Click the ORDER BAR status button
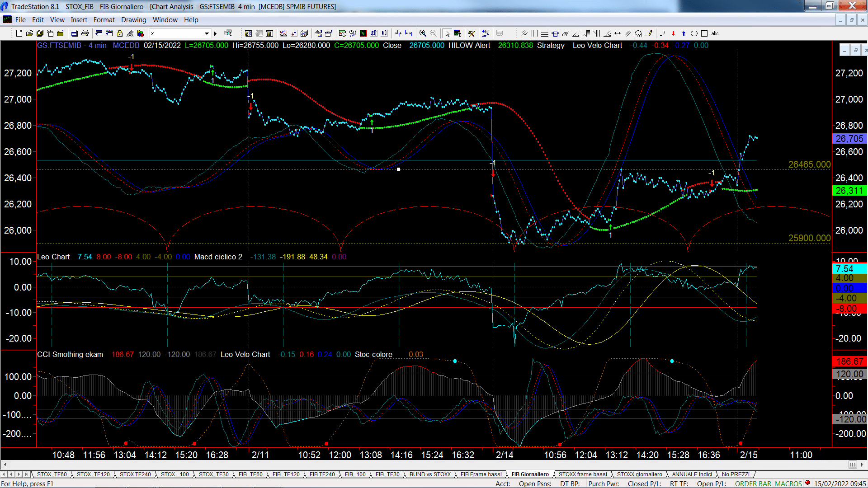Screen dimensions: 868x488 [753, 483]
